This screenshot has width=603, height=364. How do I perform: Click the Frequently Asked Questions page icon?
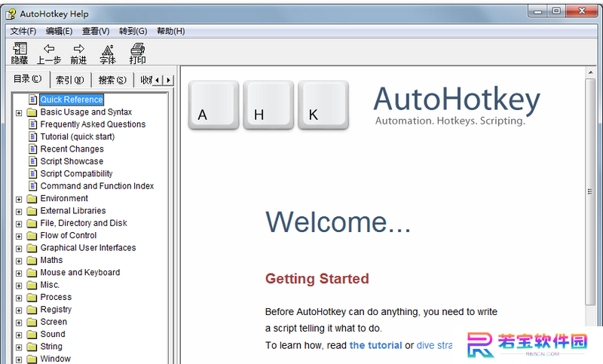click(x=33, y=124)
